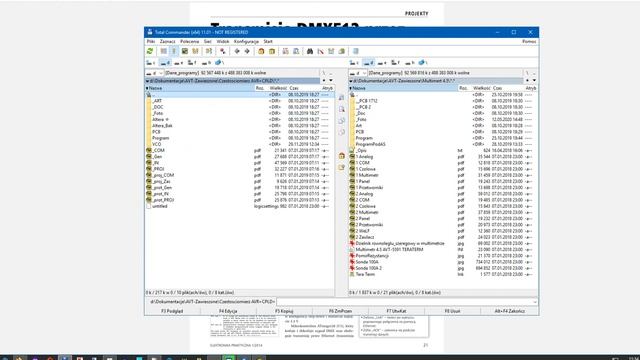640x360 pixels.
Task: Open the Polecenia menu
Action: (x=189, y=42)
